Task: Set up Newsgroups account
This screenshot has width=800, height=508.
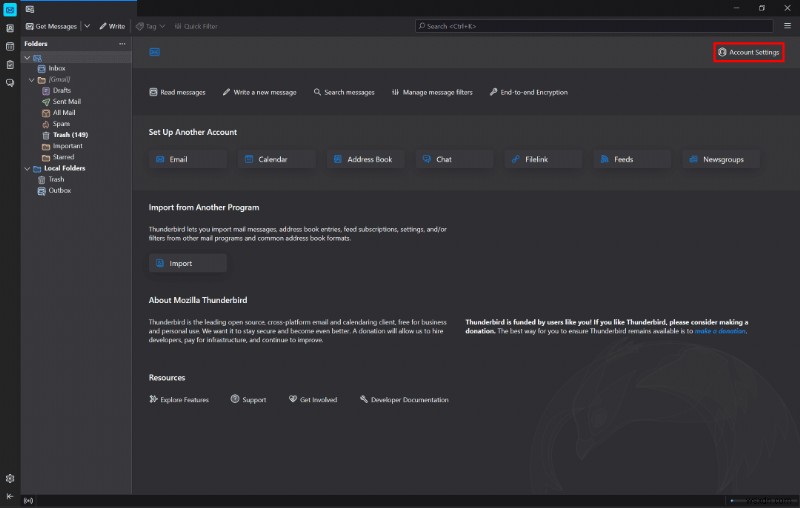Action: [x=721, y=159]
